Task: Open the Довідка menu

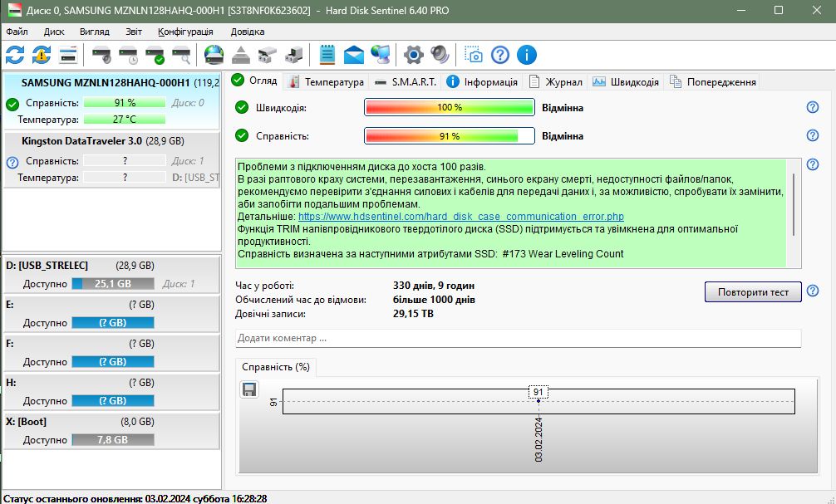Action: 248,32
